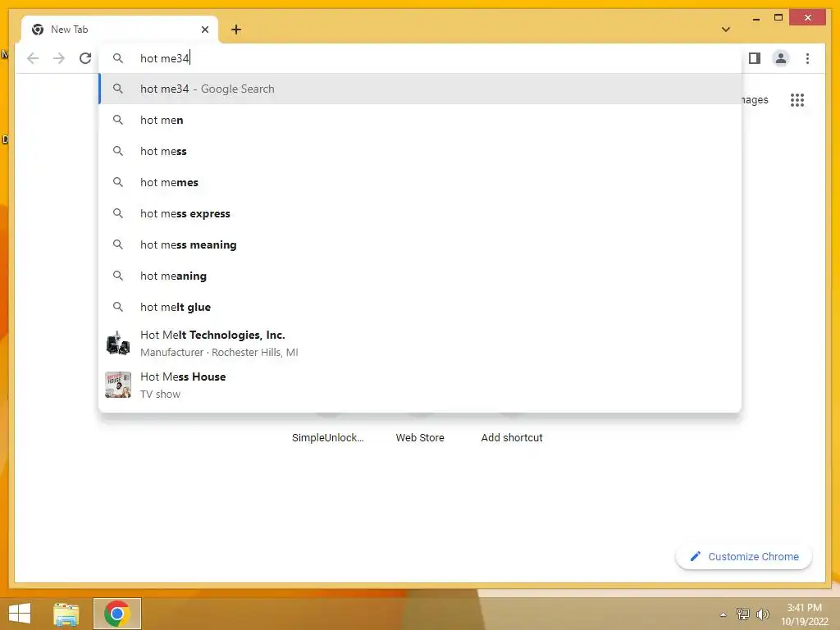
Task: Select the 'hot melt glue' suggestion
Action: pos(420,307)
